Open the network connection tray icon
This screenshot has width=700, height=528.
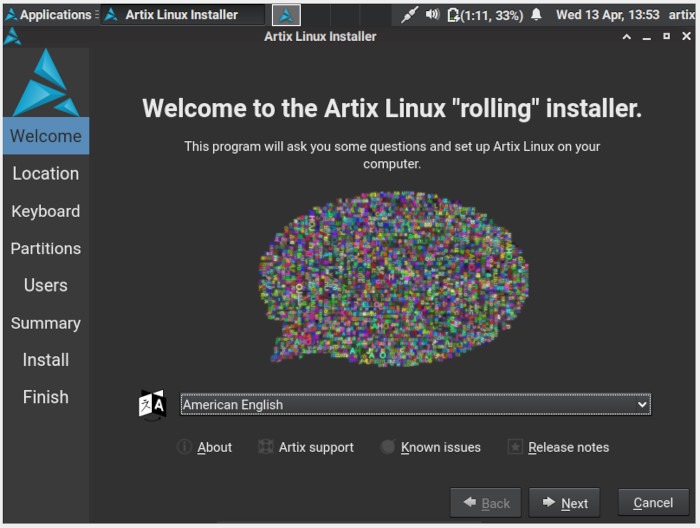click(409, 15)
